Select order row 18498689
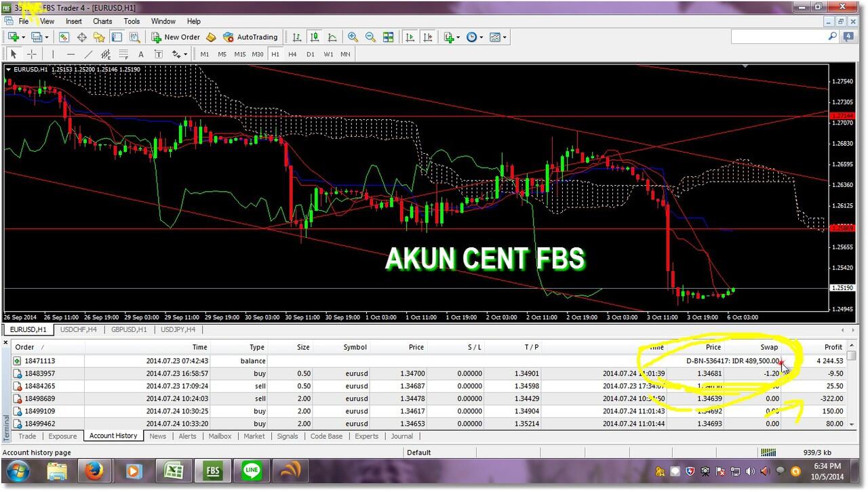Image resolution: width=868 pixels, height=492 pixels. tap(429, 398)
